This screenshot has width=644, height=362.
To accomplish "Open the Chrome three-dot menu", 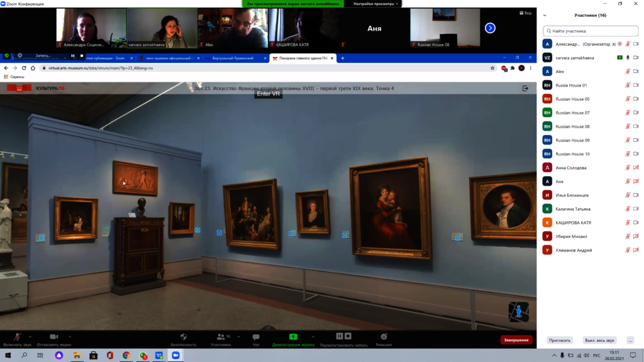I will point(530,68).
